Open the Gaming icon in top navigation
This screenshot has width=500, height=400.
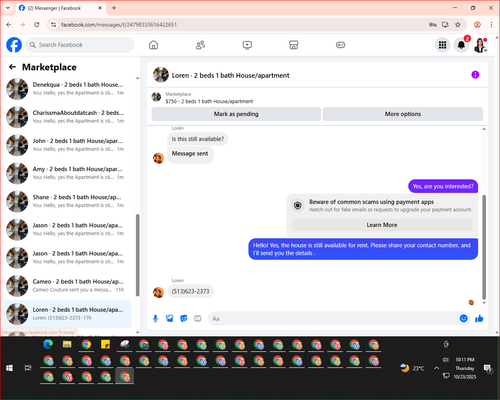(340, 45)
